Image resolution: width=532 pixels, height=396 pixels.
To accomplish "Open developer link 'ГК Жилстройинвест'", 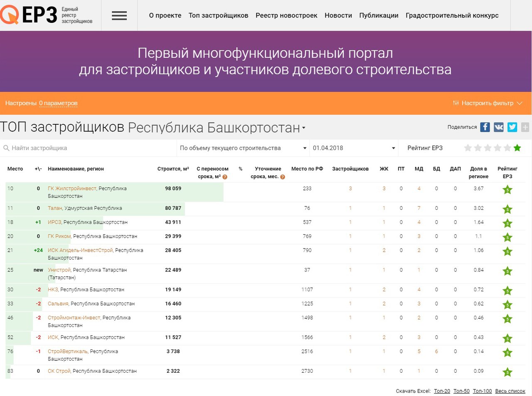I will point(72,189).
